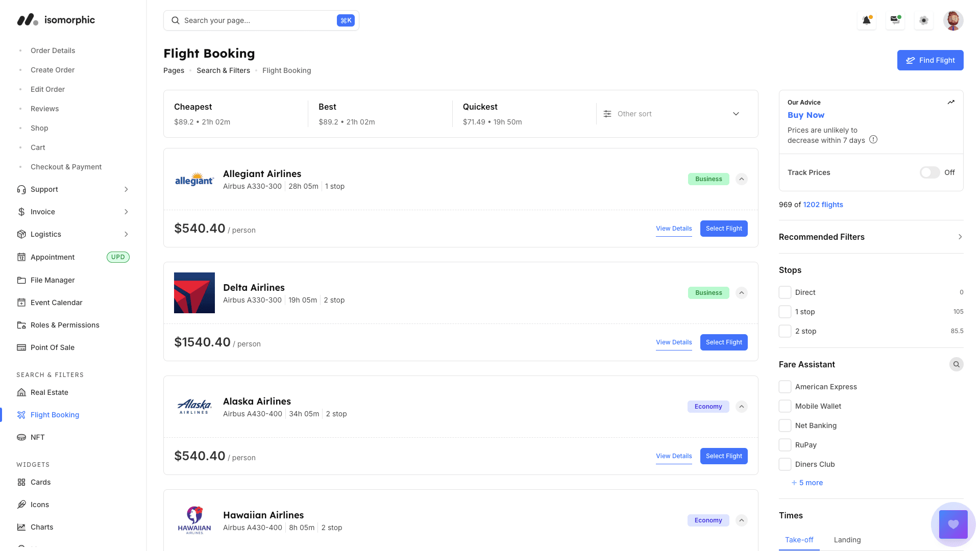The image size is (980, 551).
Task: Click the isomorphic logo
Action: pos(56,20)
